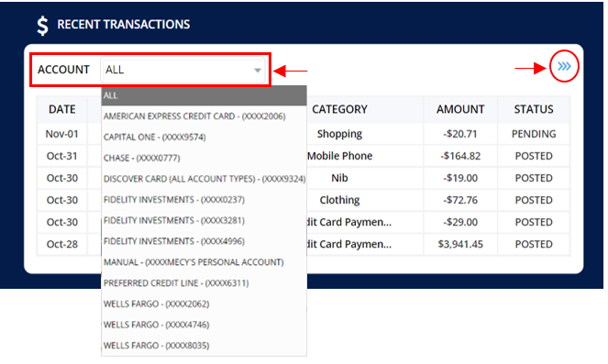Click the -$29.00 amount
Image resolution: width=608 pixels, height=364 pixels.
(x=460, y=222)
